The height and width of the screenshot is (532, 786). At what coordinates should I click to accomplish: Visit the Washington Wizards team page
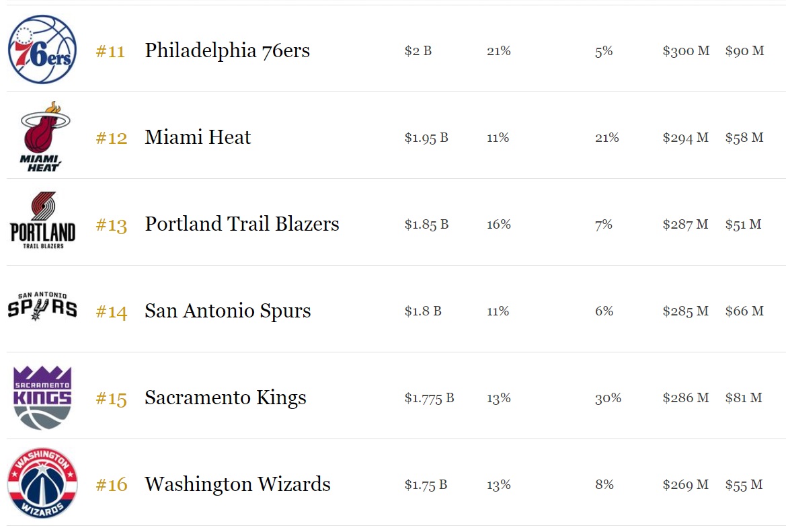click(237, 484)
